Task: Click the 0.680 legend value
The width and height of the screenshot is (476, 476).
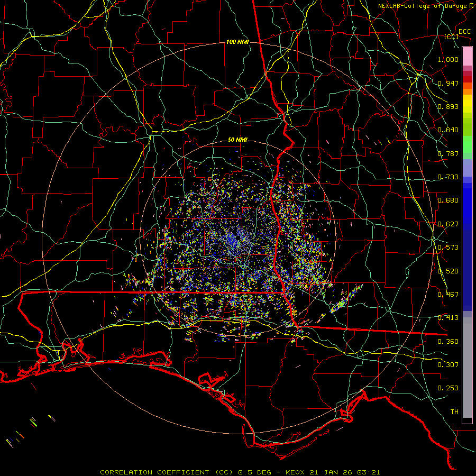Action: pos(448,200)
